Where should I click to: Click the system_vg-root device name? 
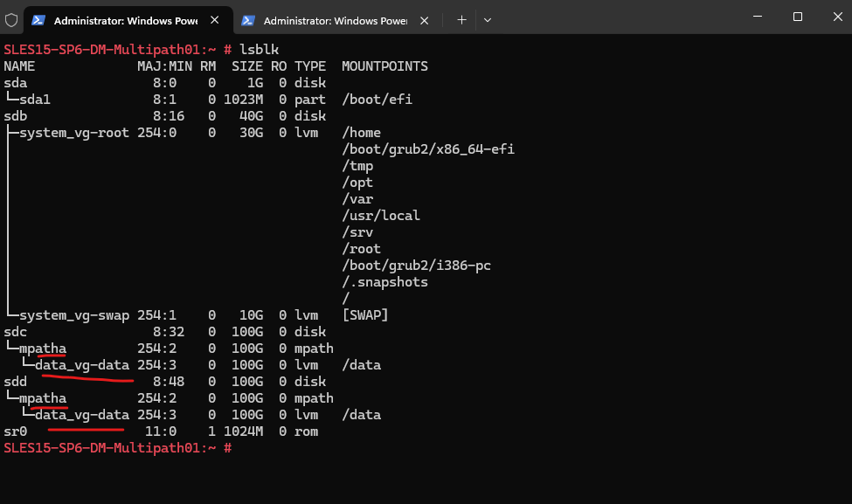tap(73, 133)
